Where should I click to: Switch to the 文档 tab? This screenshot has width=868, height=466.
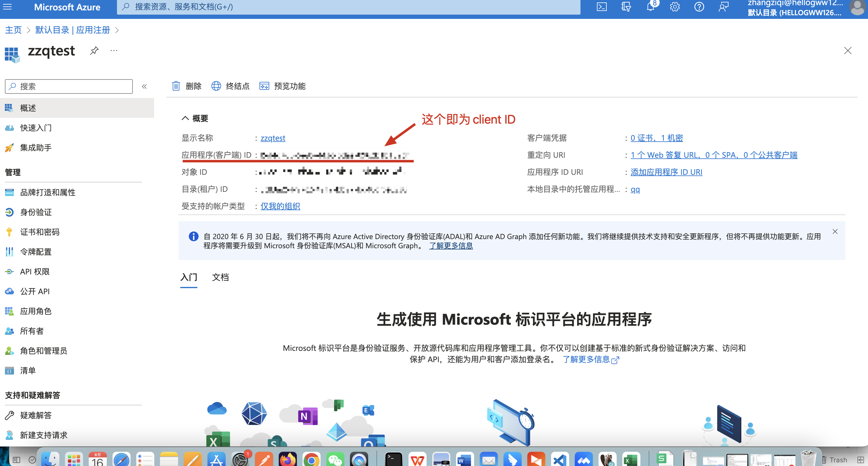[x=221, y=277]
